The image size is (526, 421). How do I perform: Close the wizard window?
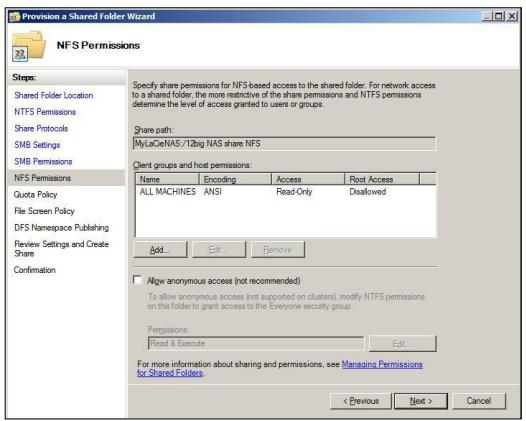pos(512,16)
